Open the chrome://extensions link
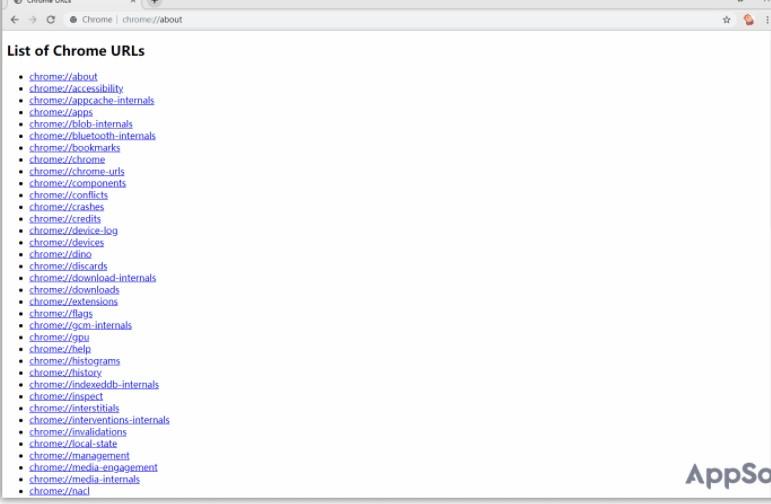 coord(73,301)
